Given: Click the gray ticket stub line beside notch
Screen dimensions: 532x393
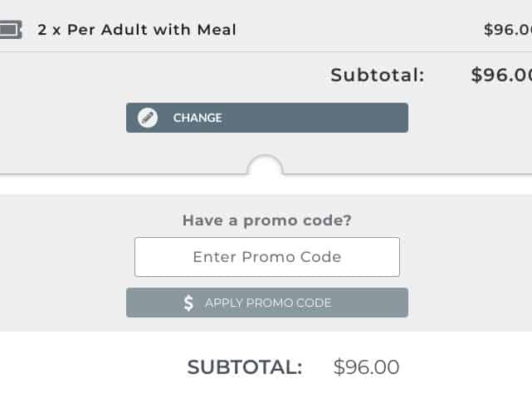Looking at the screenshot, I should coord(122,175).
